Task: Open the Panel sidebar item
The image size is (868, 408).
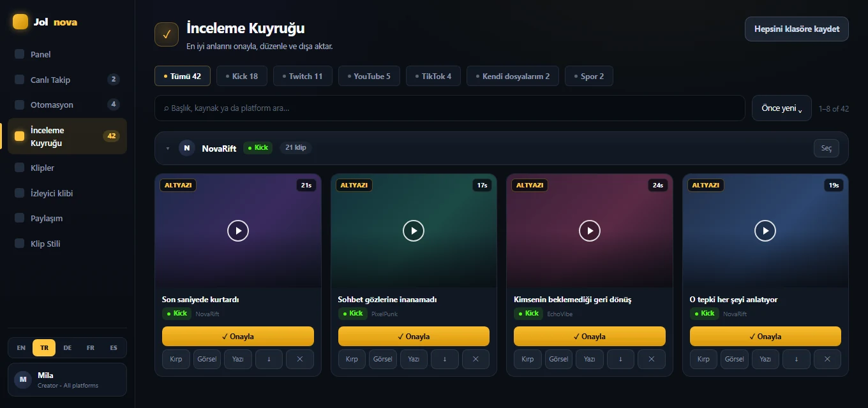Action: [x=67, y=54]
